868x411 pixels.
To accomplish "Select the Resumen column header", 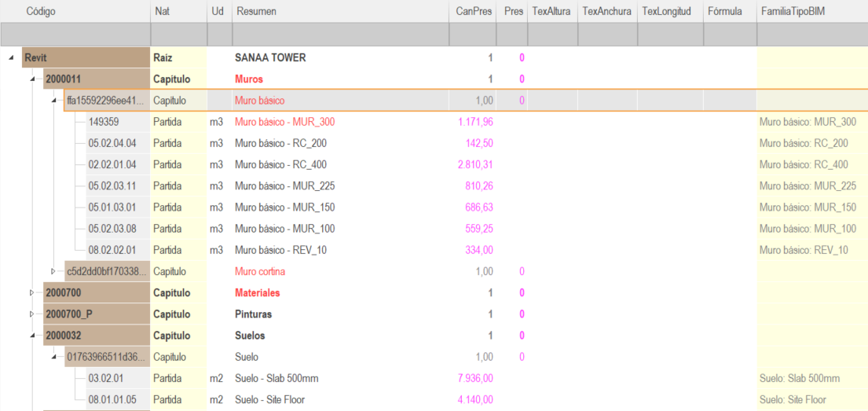I will (341, 11).
